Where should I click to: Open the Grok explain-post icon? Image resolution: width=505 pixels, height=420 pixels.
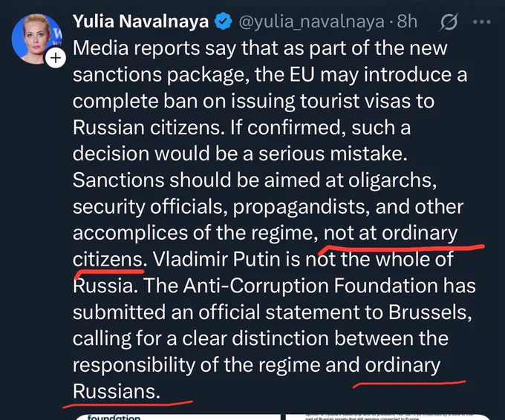449,22
